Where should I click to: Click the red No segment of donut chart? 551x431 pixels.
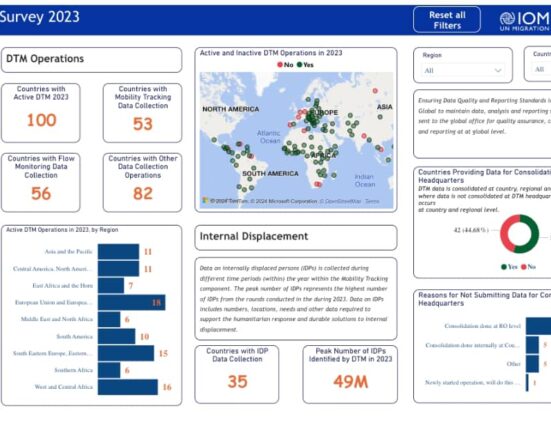[x=505, y=232]
